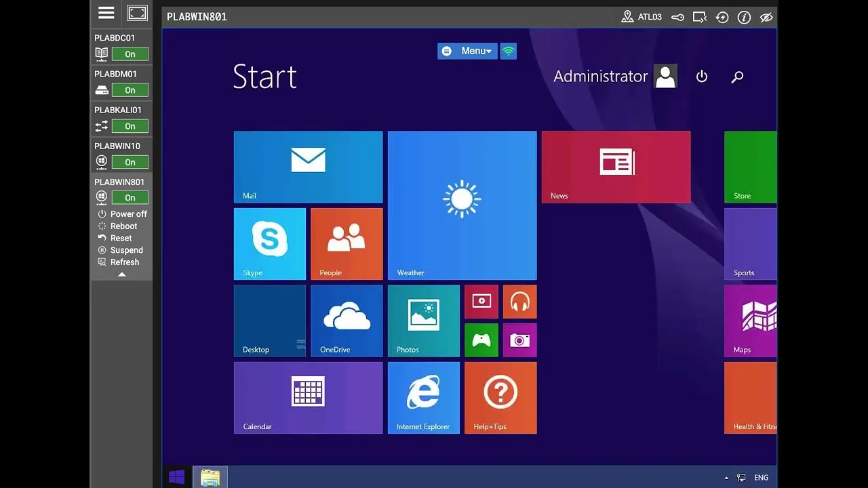
Task: Open the Xbox Games small tile
Action: coord(481,340)
